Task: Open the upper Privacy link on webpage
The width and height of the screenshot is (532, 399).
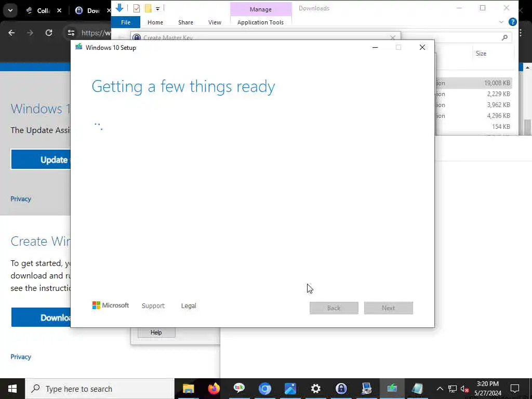Action: pyautogui.click(x=21, y=199)
